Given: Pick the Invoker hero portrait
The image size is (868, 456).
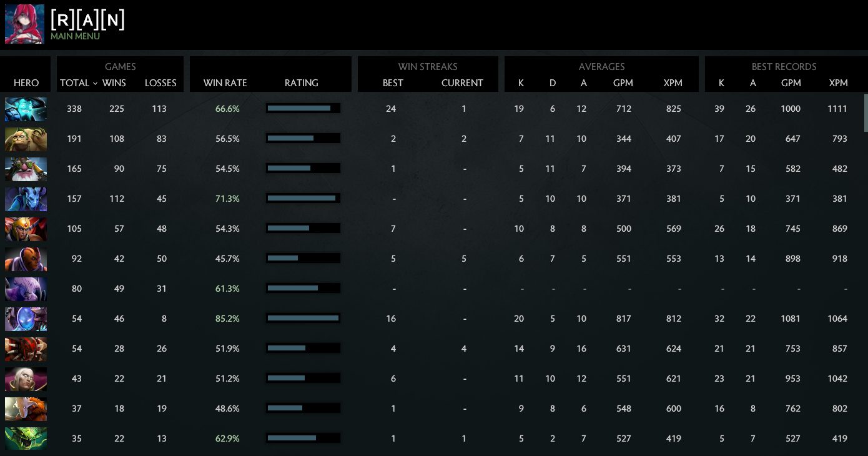Looking at the screenshot, I should tap(26, 379).
